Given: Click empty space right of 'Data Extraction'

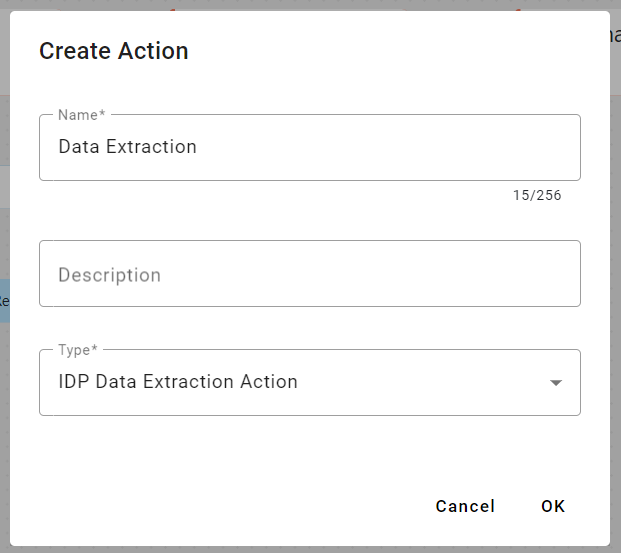Looking at the screenshot, I should (400, 148).
